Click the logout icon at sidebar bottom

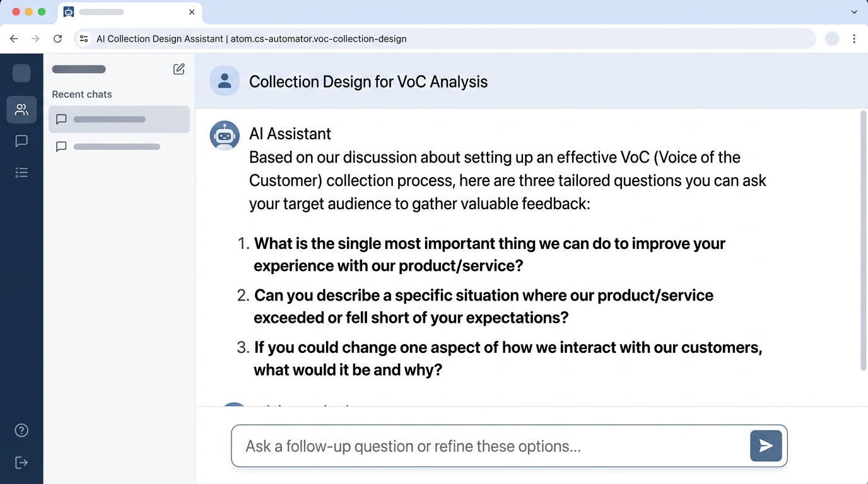click(x=21, y=463)
